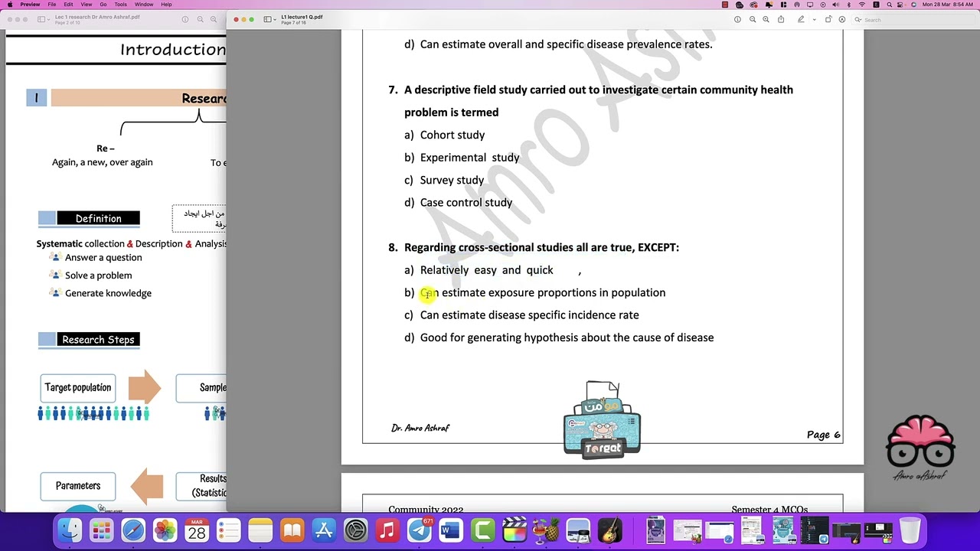Image resolution: width=980 pixels, height=551 pixels.
Task: Select the highlight pen tool
Action: coord(801,19)
